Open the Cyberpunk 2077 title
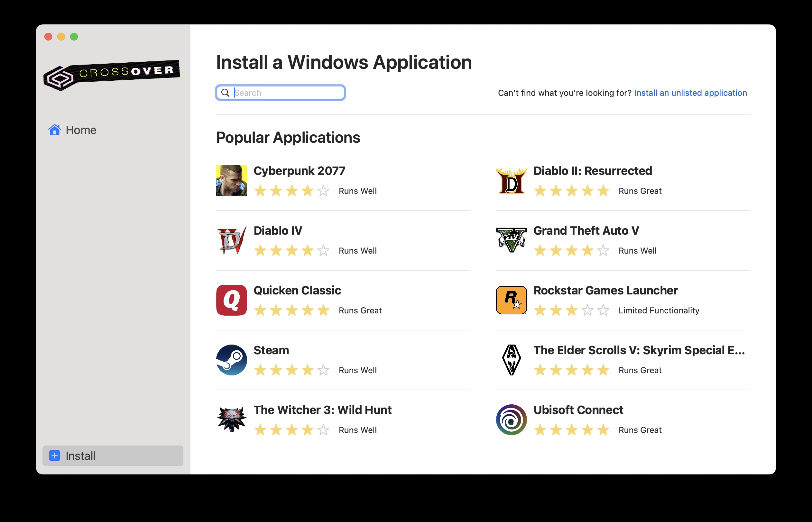This screenshot has height=522, width=812. pos(299,171)
